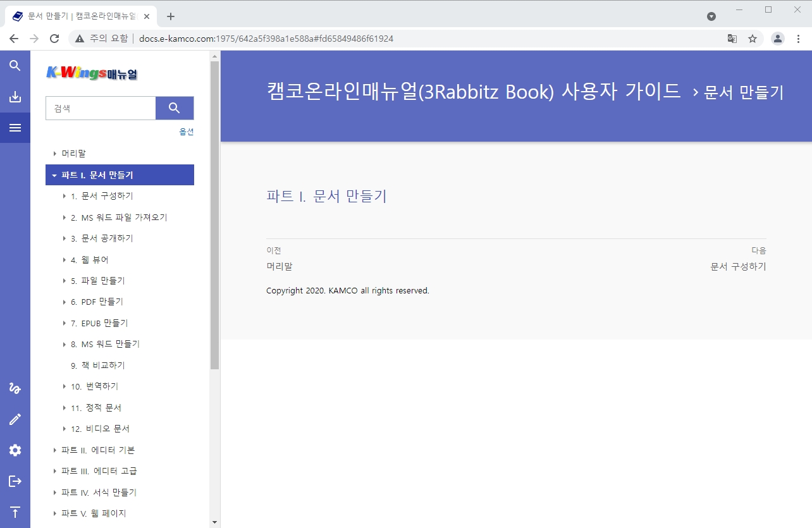Expand the 머리말 tree arrow
The image size is (812, 528).
pos(55,154)
